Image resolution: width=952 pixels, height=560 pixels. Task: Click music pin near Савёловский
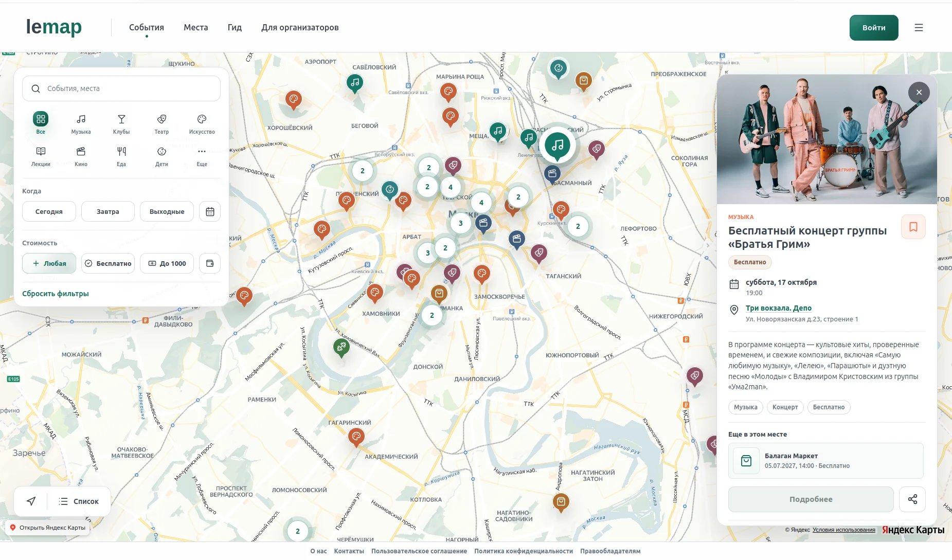point(355,82)
